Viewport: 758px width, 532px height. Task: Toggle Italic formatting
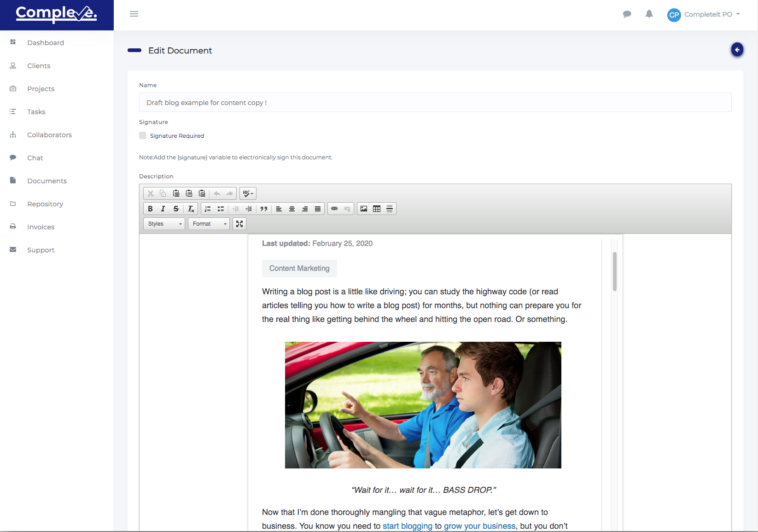tap(163, 209)
